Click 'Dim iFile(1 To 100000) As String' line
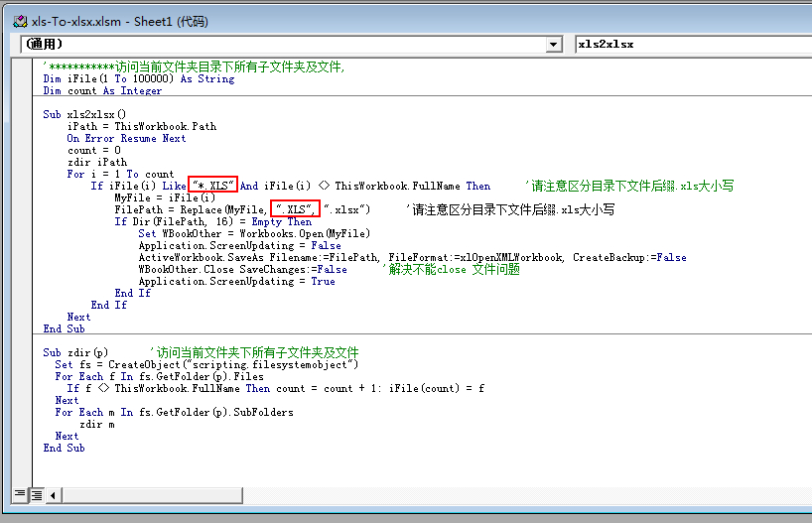This screenshot has height=523, width=812. click(139, 78)
